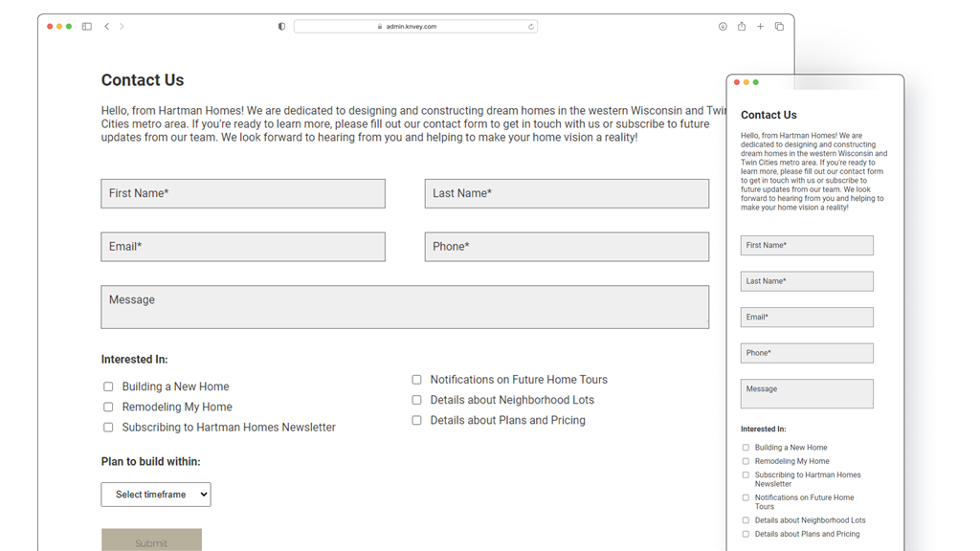Viewport: 980px width, 551px height.
Task: Click the Phone field in main window
Action: (567, 247)
